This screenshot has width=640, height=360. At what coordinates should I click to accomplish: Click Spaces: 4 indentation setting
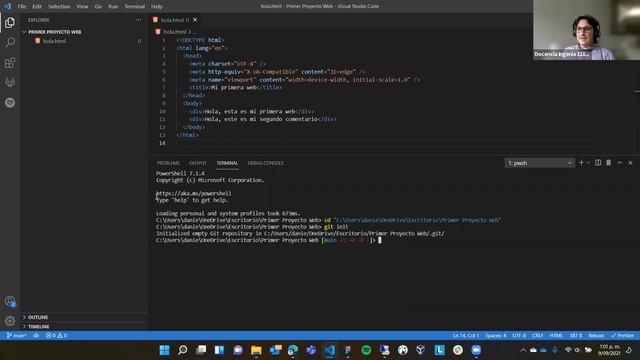[x=496, y=336]
